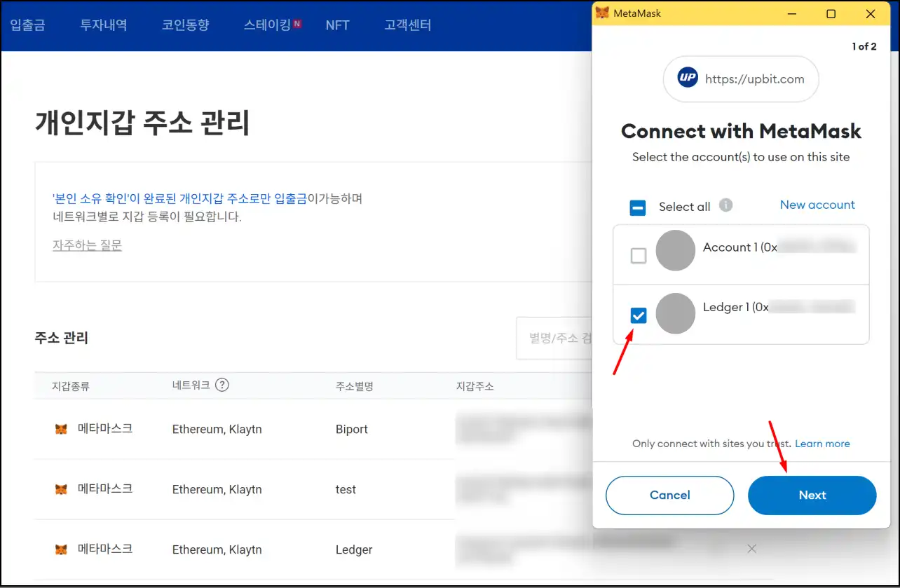The height and width of the screenshot is (588, 900).
Task: Click the Select all info icon
Action: (x=726, y=205)
